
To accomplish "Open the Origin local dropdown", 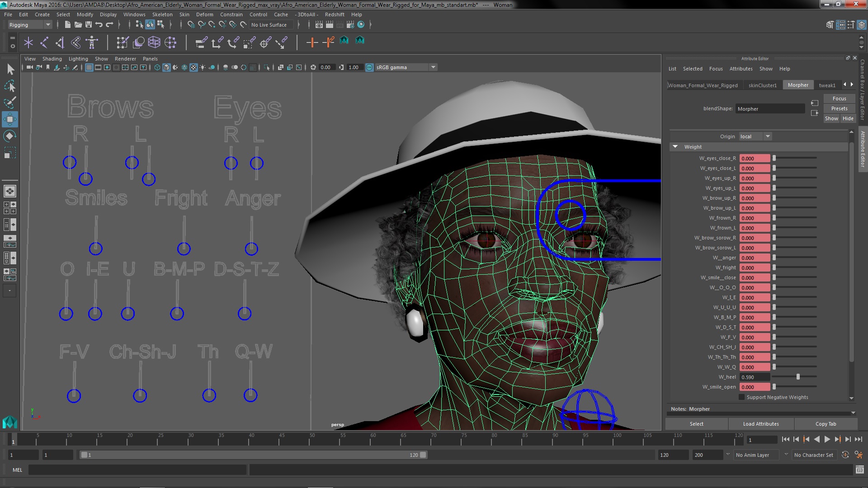I will pos(755,136).
